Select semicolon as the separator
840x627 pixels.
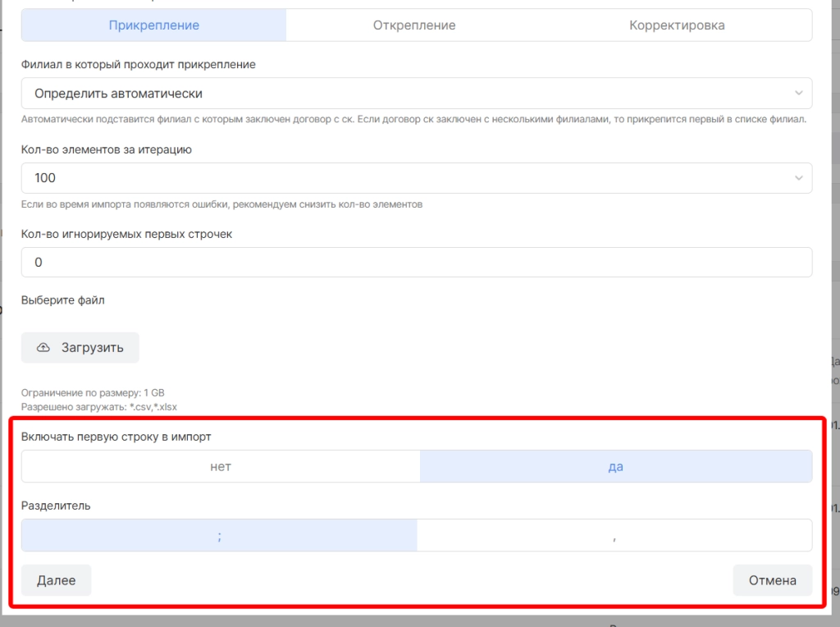[219, 535]
